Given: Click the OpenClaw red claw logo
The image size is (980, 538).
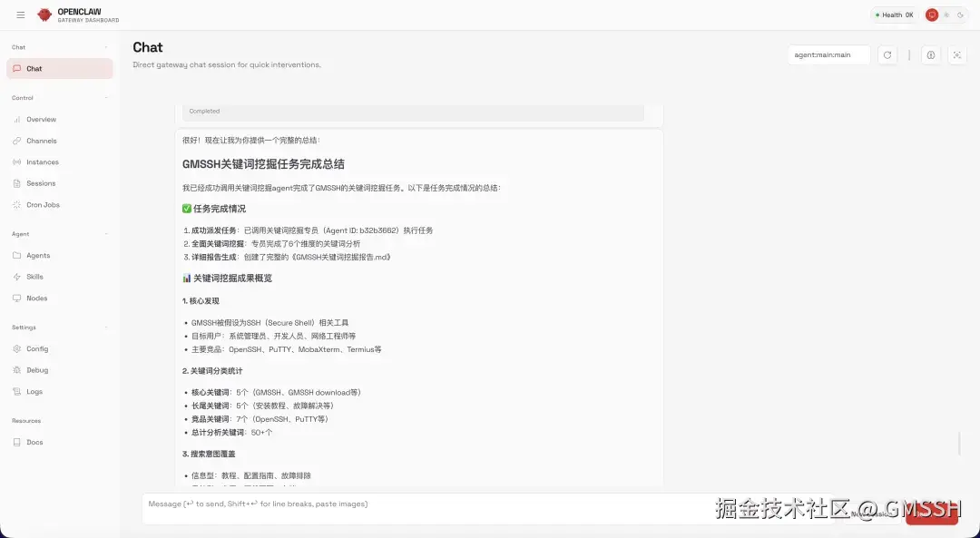Looking at the screenshot, I should pyautogui.click(x=44, y=15).
